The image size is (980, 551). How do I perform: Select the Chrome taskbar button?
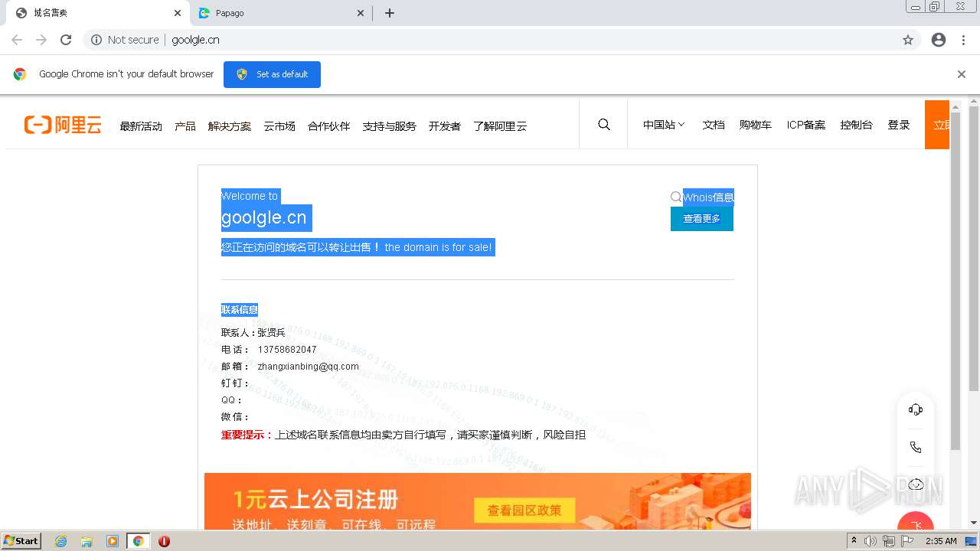[139, 541]
